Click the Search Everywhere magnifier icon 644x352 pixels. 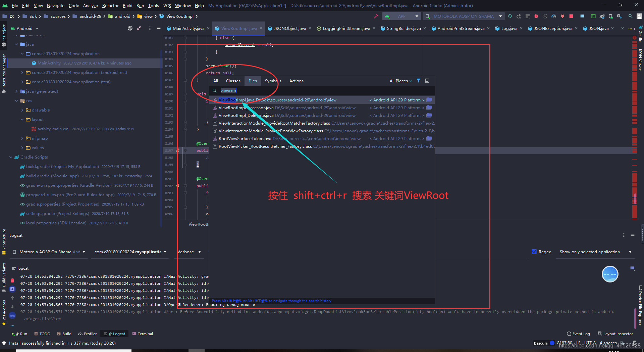pyautogui.click(x=631, y=16)
